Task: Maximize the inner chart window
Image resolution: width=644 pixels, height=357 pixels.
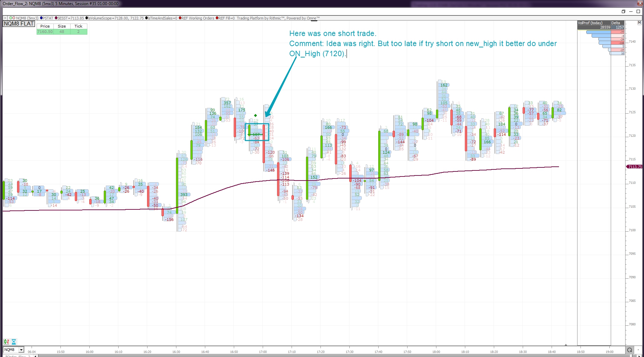Action: (x=638, y=11)
